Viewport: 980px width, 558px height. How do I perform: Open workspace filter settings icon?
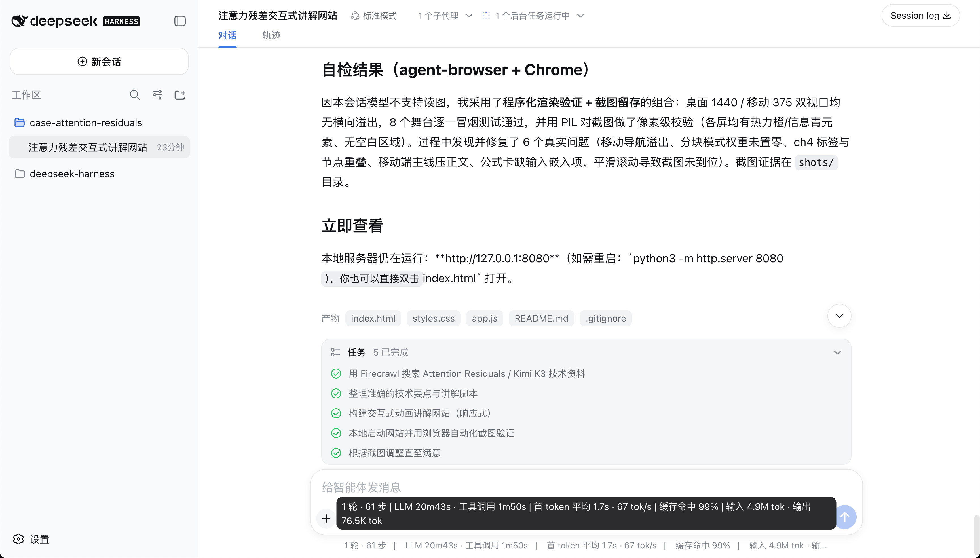157,95
